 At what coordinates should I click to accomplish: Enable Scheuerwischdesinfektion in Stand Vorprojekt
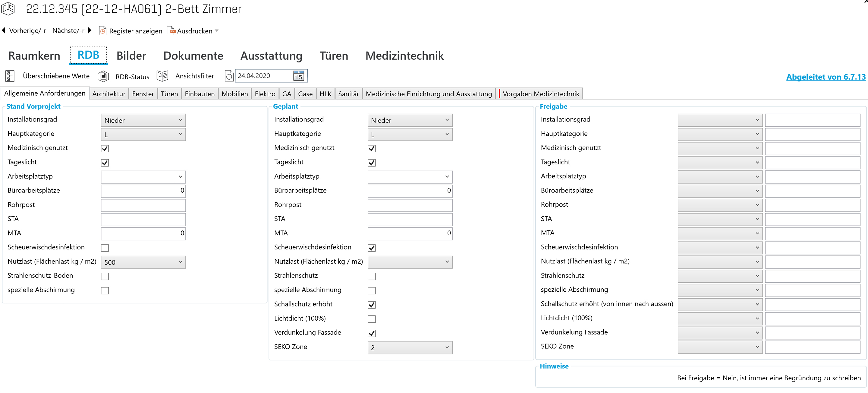(x=105, y=248)
